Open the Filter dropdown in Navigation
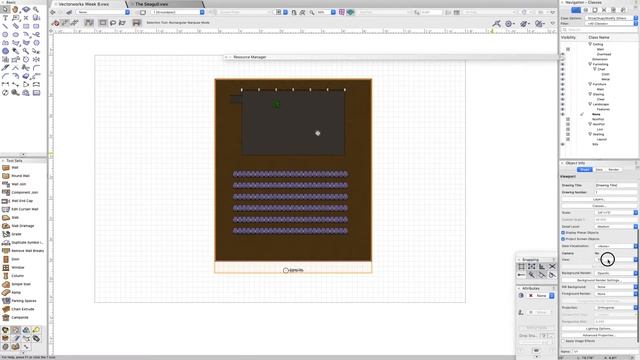Screen dimensions: 640x360 pos(611,24)
